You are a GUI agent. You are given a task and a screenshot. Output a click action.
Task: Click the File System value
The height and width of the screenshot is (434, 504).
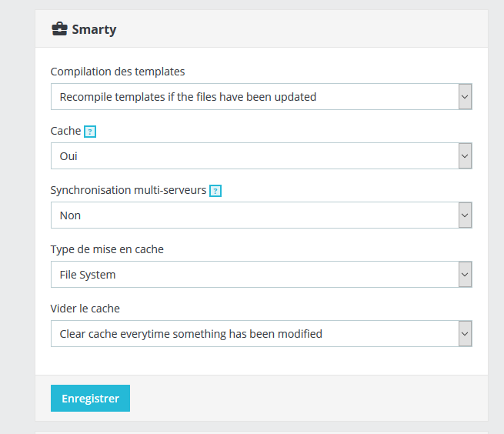coord(88,275)
